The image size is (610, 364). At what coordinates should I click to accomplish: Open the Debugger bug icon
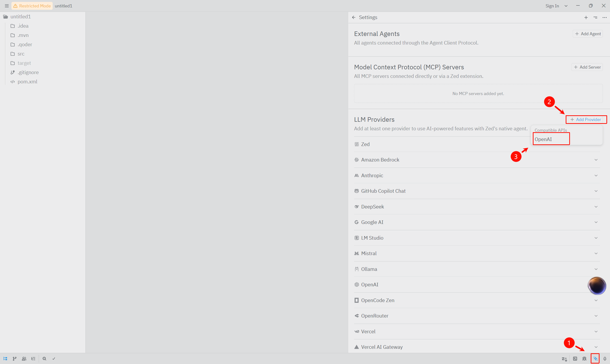point(584,359)
